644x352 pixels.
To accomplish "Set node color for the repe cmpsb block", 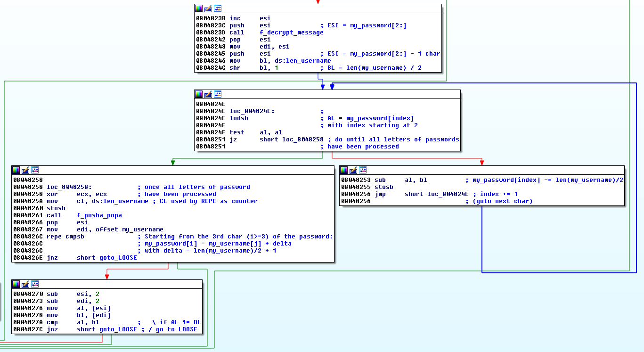I will pyautogui.click(x=16, y=170).
